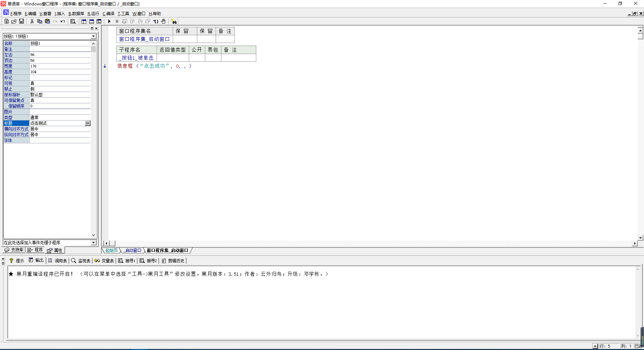Open the V.查看 menu

[x=45, y=14]
